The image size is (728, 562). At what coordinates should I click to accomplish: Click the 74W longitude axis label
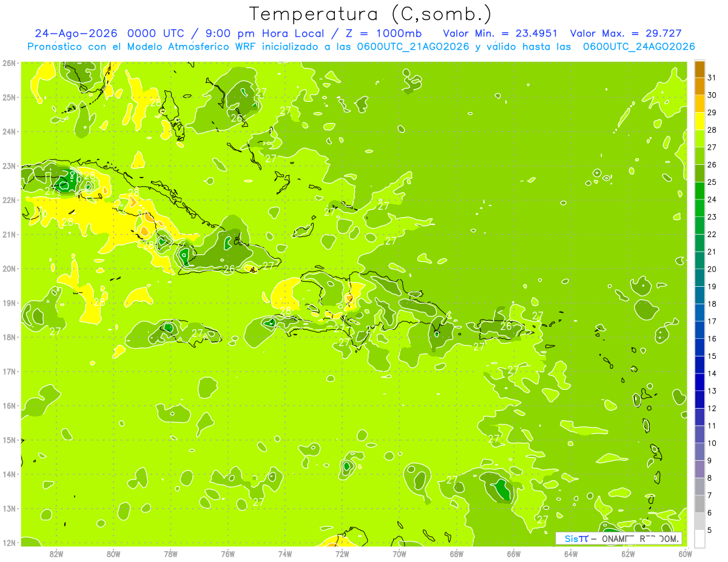point(285,554)
